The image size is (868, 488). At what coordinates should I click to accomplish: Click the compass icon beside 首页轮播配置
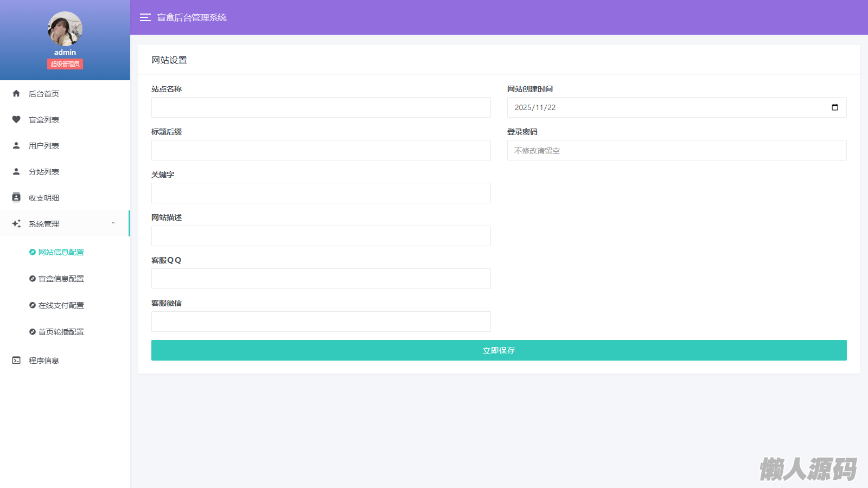click(33, 332)
